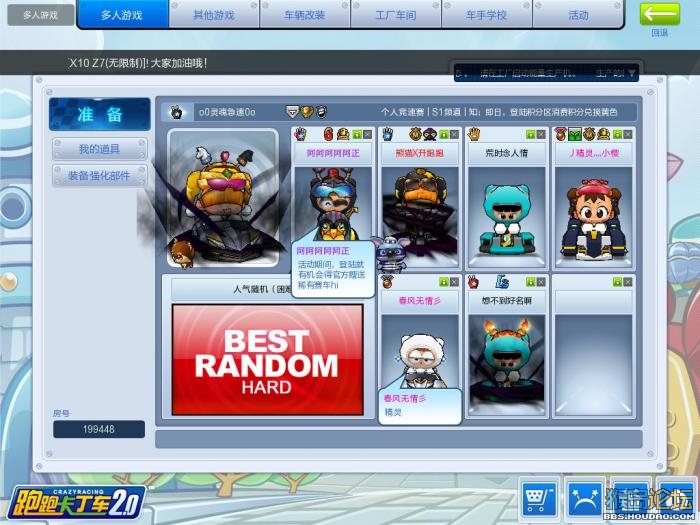Close the 阿阿阿阿阿正 player slot
This screenshot has height=525, width=700.
(367, 134)
